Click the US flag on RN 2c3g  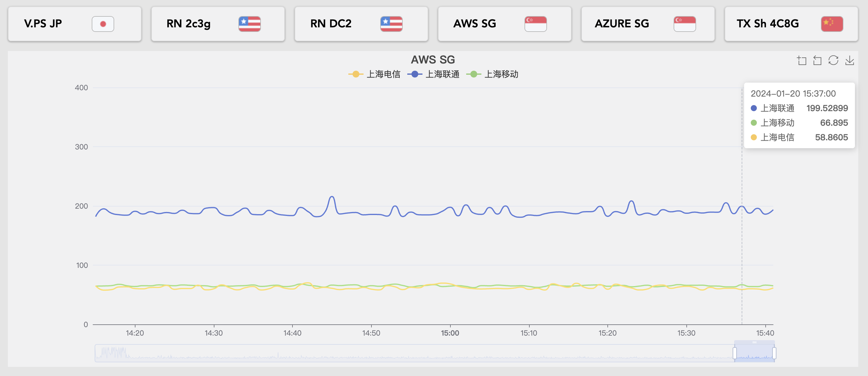249,24
